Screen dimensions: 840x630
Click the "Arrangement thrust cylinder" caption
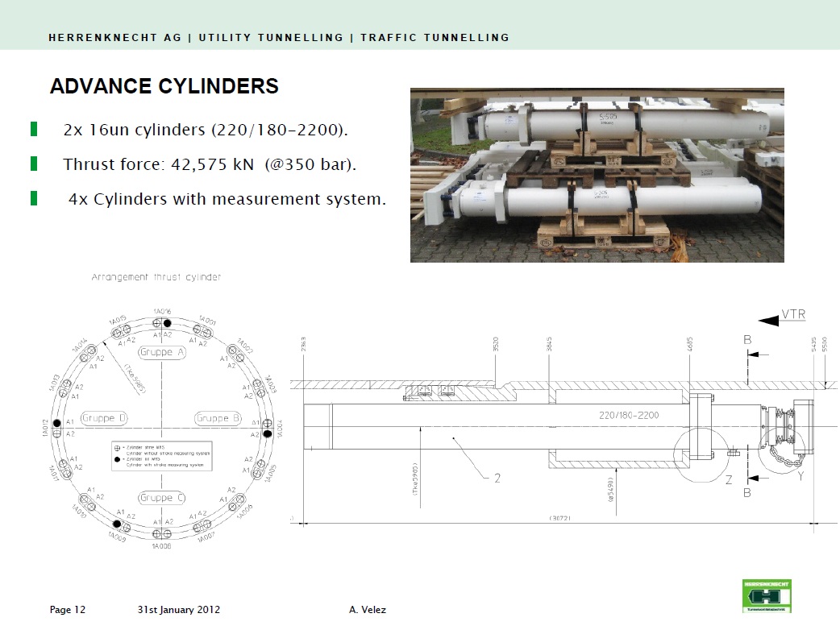(x=156, y=276)
